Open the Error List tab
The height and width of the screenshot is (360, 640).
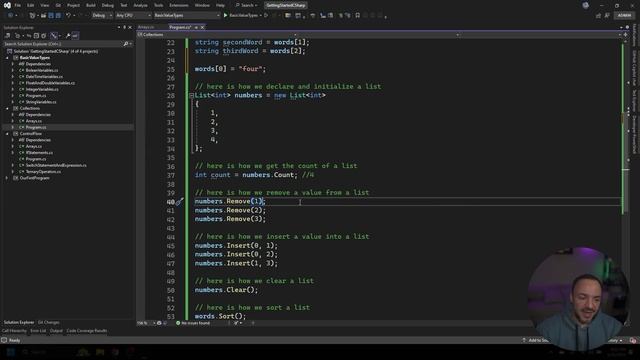(x=38, y=331)
